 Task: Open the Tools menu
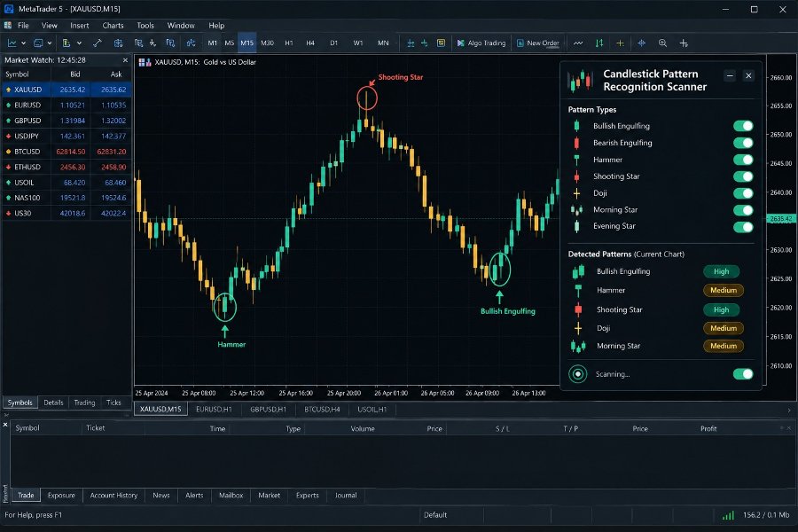click(145, 26)
